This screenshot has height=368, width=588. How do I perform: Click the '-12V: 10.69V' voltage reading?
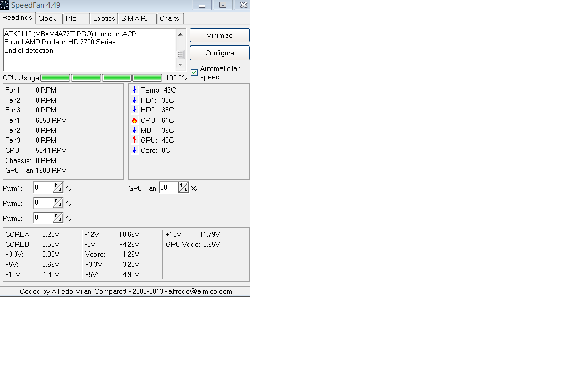(x=112, y=234)
